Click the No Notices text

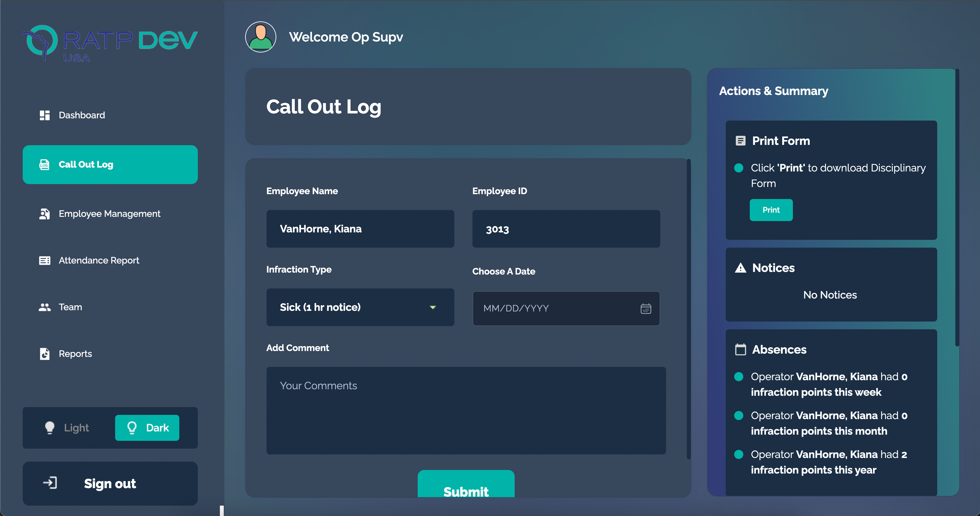830,295
